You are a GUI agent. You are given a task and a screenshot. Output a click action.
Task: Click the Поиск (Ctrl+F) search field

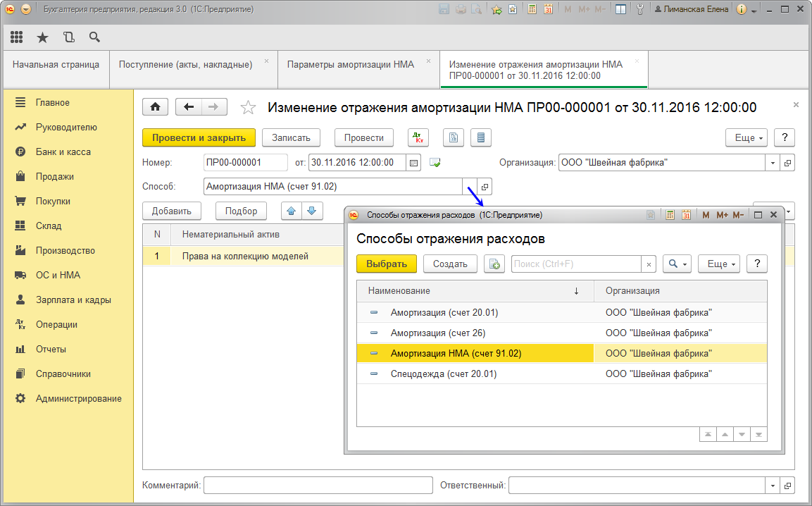576,264
